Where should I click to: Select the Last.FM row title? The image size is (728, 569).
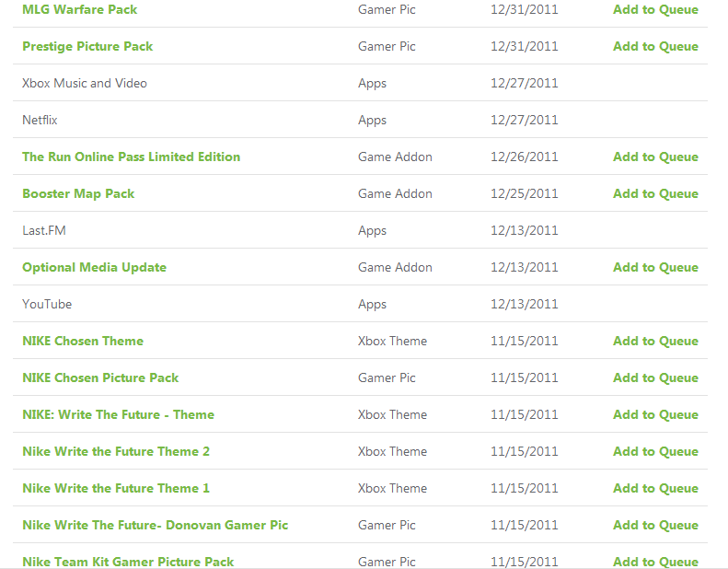(44, 230)
